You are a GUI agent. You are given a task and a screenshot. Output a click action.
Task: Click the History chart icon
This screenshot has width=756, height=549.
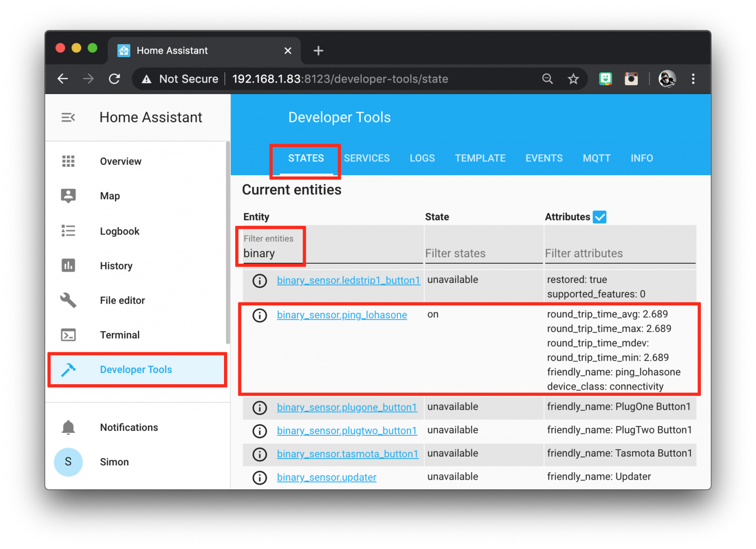(68, 266)
